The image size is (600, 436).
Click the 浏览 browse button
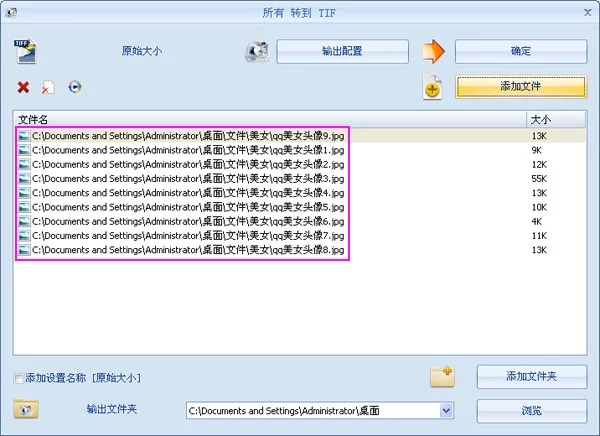[532, 411]
